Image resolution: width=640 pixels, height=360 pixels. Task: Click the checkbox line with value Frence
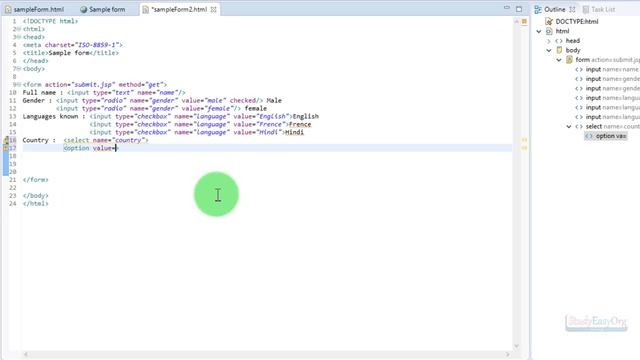(200, 124)
